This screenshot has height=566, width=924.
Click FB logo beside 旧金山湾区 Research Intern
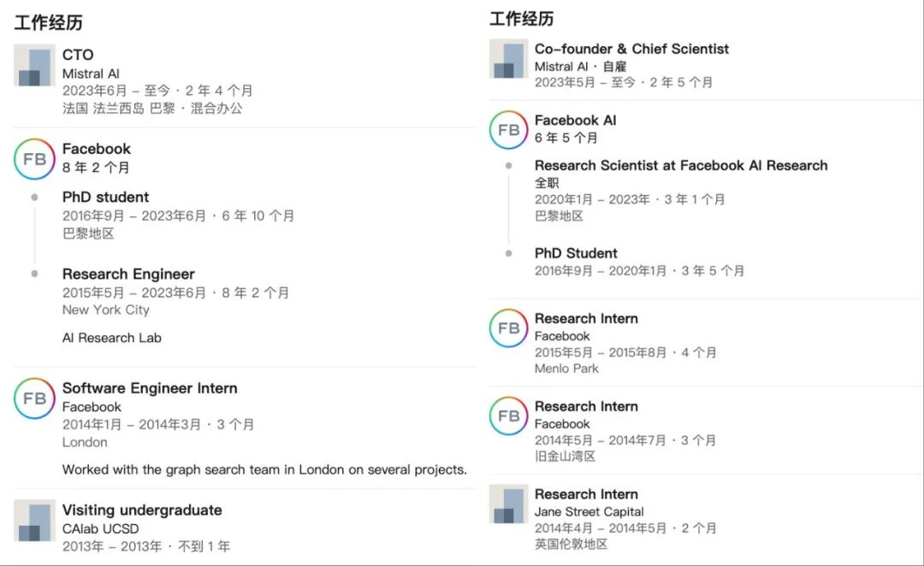pyautogui.click(x=509, y=416)
